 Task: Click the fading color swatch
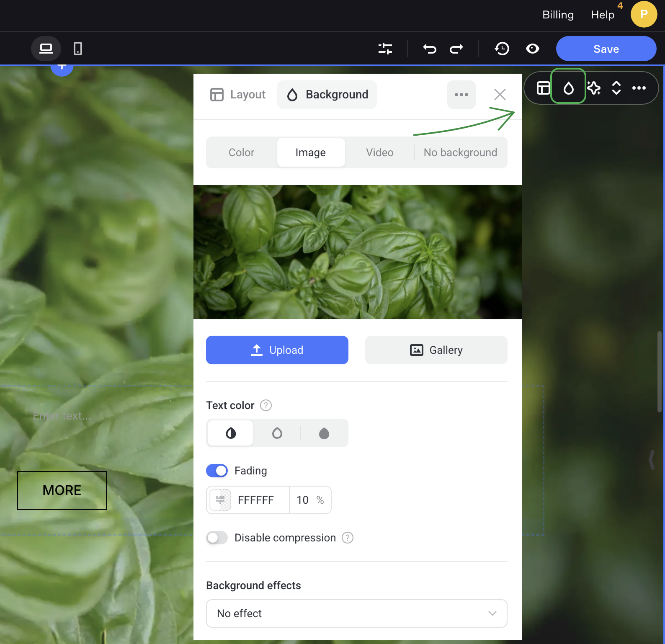click(x=221, y=500)
